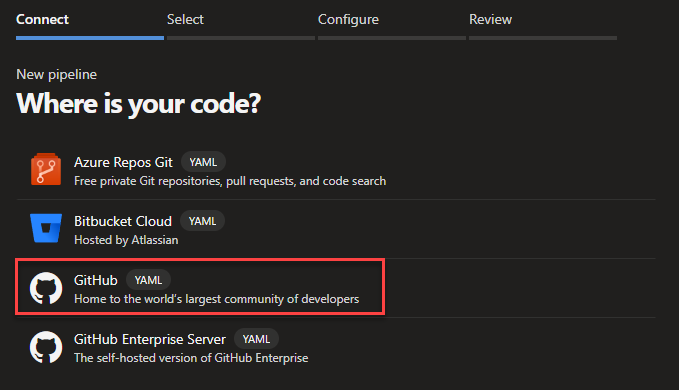Pick GitHub Enterprise Server option
This screenshot has height=390, width=679.
tap(336, 347)
